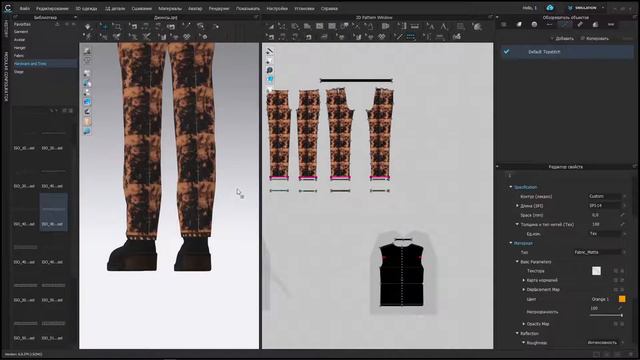Open the Favorites library folder

coord(22,24)
